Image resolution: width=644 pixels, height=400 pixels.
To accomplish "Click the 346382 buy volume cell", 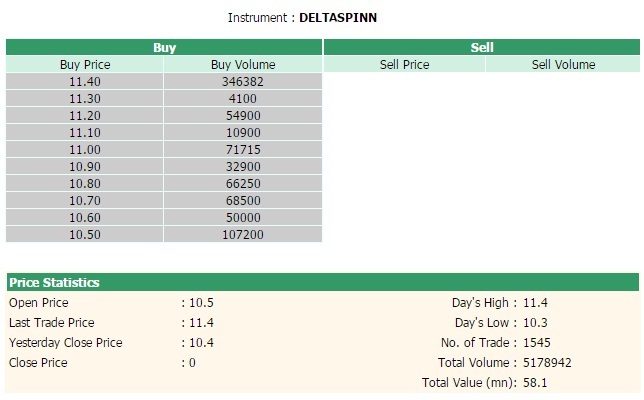I will tap(243, 82).
